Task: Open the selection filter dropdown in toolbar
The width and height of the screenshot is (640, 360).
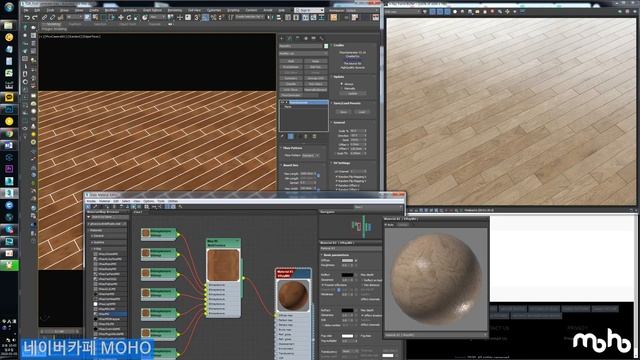Action: (x=74, y=18)
